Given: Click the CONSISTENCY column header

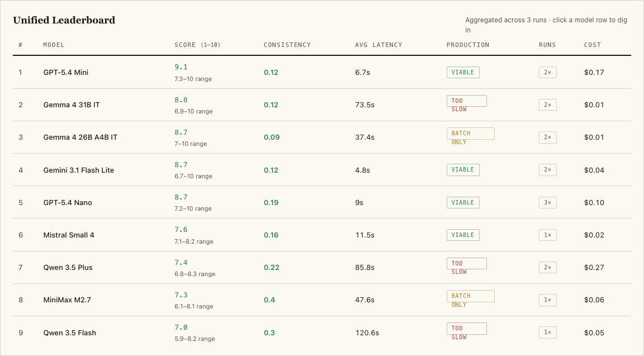Looking at the screenshot, I should pos(287,45).
